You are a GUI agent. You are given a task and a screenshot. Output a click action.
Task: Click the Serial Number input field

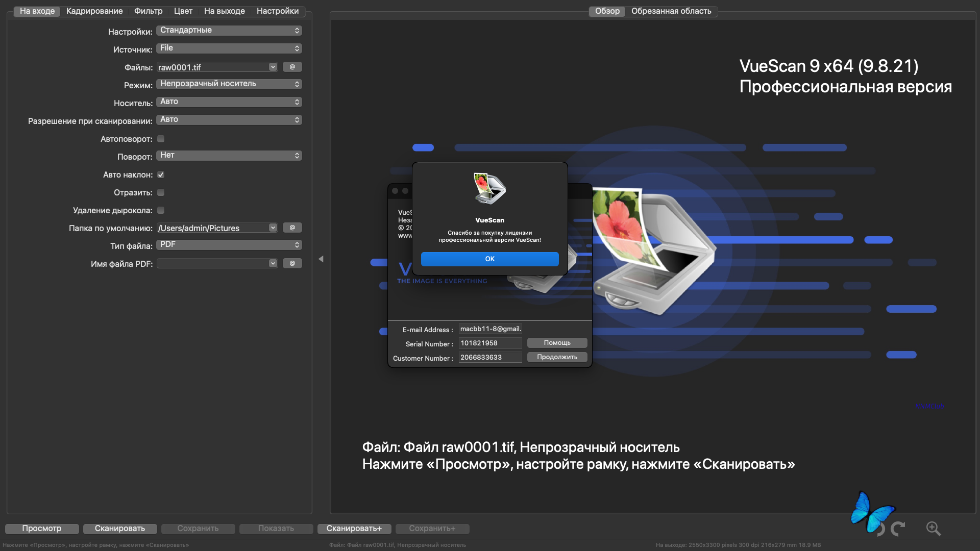[491, 343]
